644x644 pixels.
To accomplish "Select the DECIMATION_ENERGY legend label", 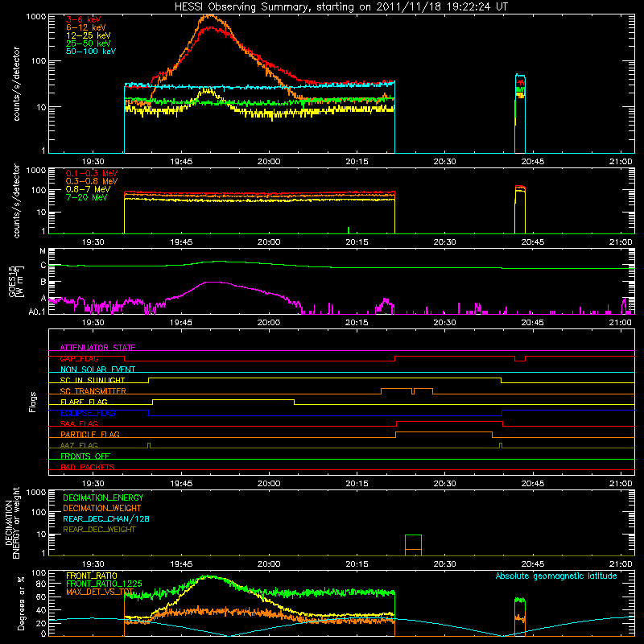I will [103, 497].
